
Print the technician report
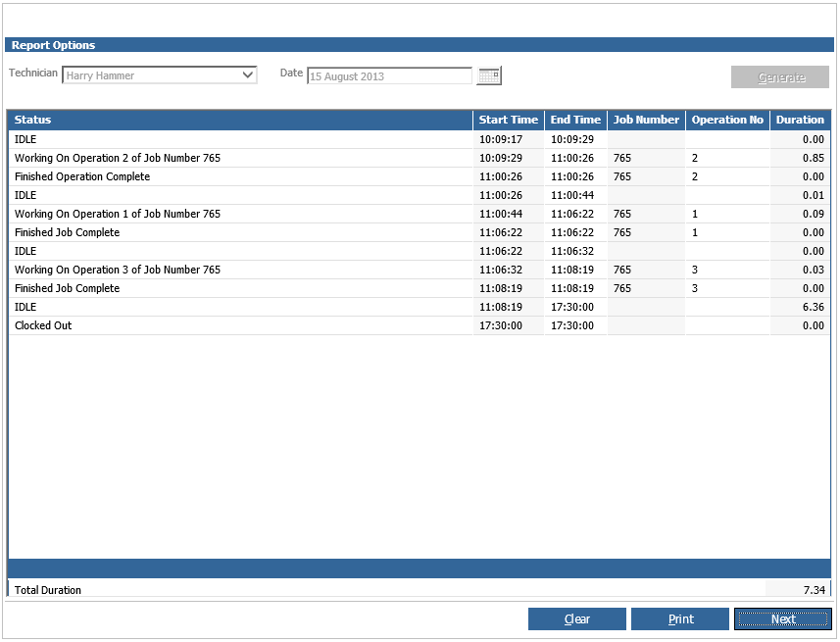(x=680, y=619)
